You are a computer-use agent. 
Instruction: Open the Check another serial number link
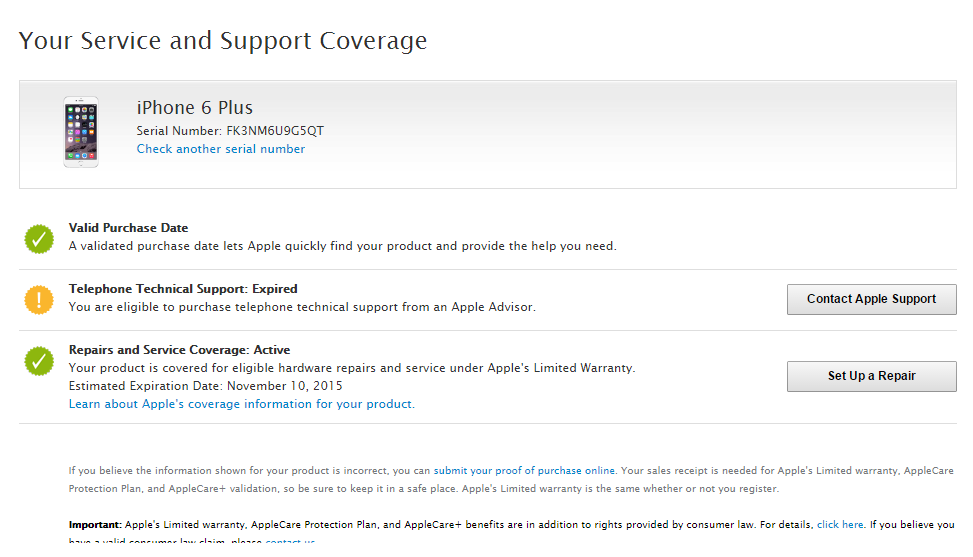221,149
